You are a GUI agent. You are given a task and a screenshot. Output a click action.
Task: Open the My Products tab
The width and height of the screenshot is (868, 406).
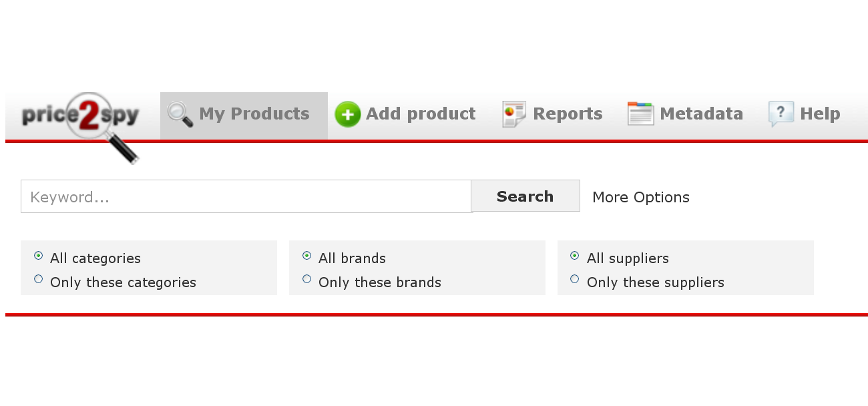click(244, 116)
